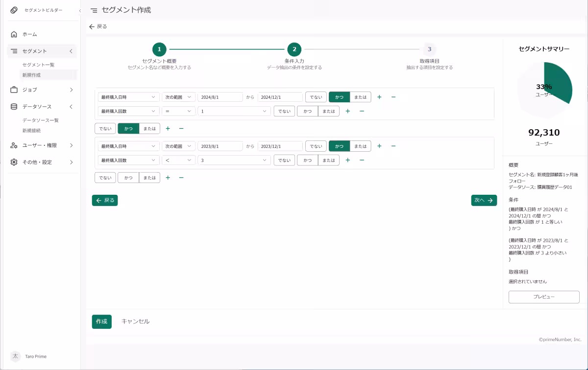Toggle または on the first condition row
Image resolution: width=588 pixels, height=370 pixels.
pyautogui.click(x=360, y=97)
